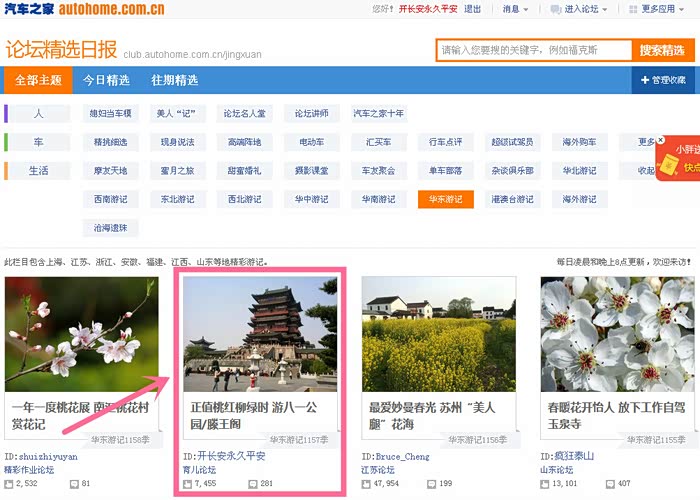Open the 论坛名人堂 tag
The height and width of the screenshot is (500, 700).
click(244, 113)
